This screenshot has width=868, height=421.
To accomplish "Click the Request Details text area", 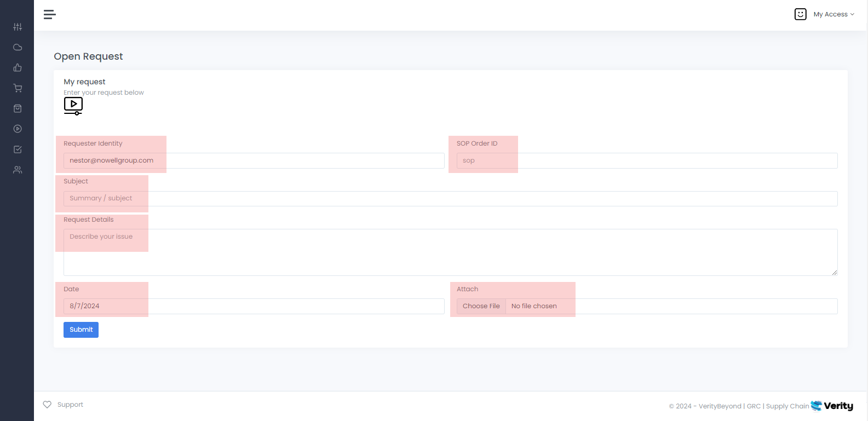I will [450, 252].
